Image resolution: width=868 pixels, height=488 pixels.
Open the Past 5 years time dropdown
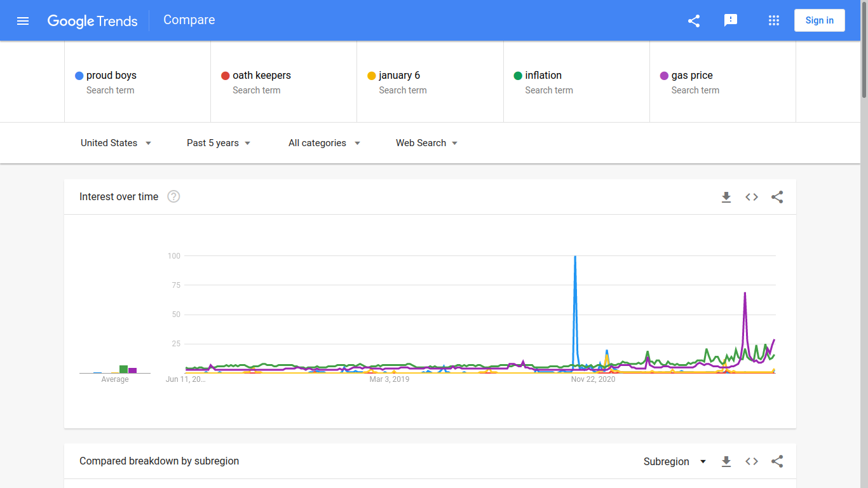(219, 143)
